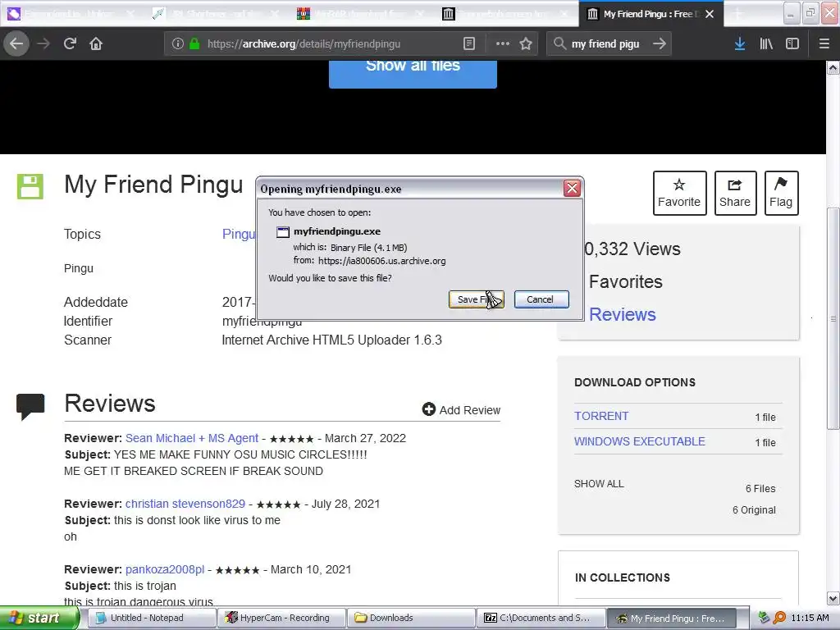Open the Library bookshelf icon

766,44
